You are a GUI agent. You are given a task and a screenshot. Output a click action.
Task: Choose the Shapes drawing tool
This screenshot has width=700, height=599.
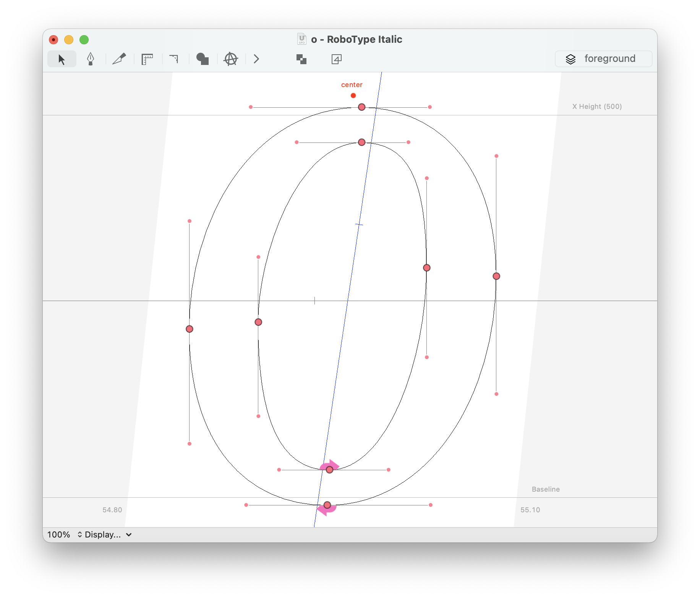pos(202,59)
